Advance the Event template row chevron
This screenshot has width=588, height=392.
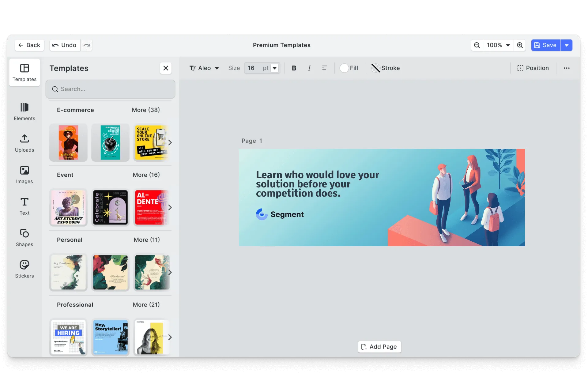[x=170, y=208]
